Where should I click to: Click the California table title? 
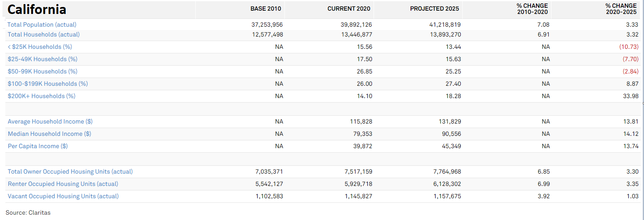pos(37,9)
